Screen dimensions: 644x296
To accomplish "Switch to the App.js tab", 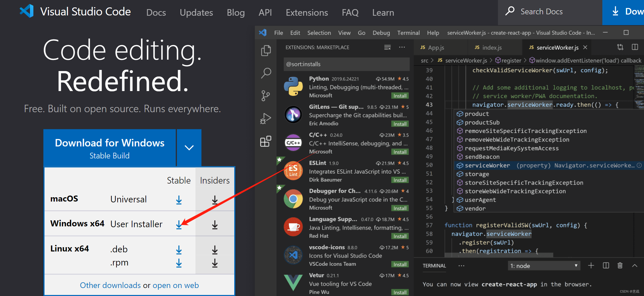I will pyautogui.click(x=441, y=47).
